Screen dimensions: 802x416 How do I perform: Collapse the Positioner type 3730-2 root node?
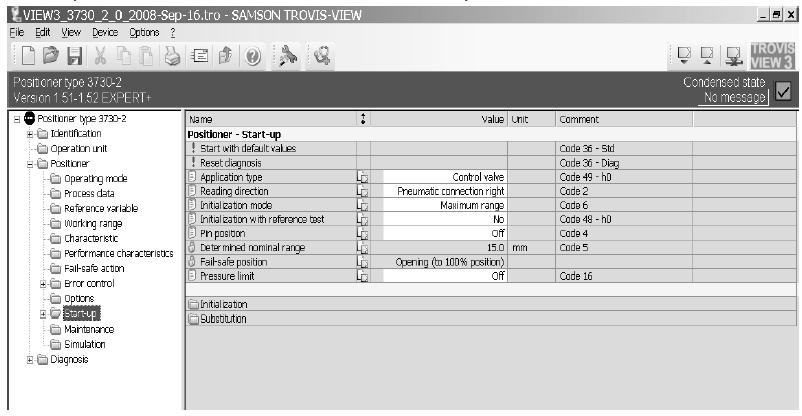[17, 119]
